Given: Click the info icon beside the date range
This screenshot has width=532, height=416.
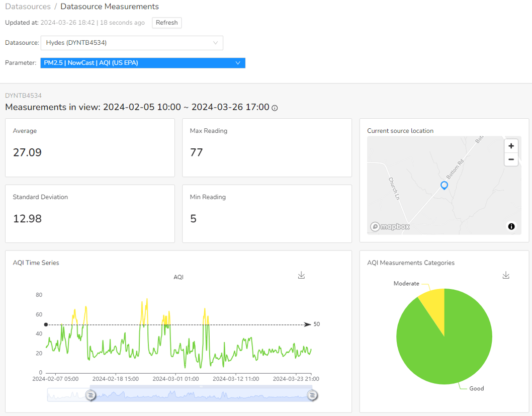Looking at the screenshot, I should 274,108.
